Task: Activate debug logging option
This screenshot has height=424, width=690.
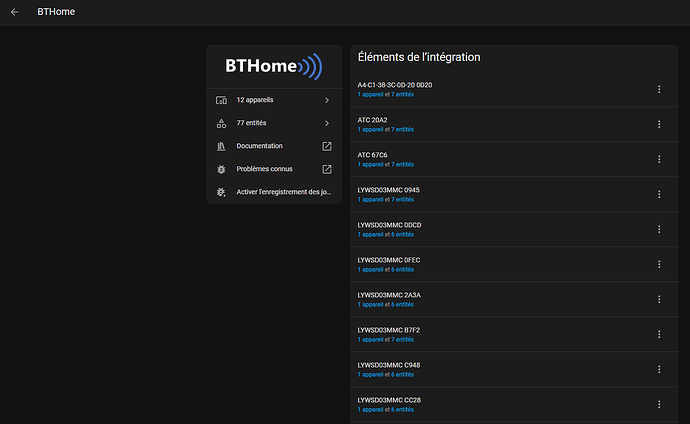Action: tap(274, 192)
